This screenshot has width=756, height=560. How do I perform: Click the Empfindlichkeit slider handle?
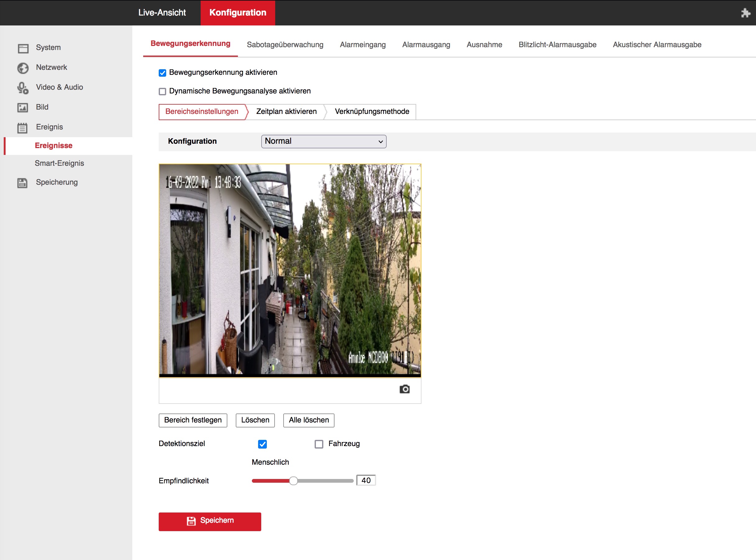(x=294, y=481)
